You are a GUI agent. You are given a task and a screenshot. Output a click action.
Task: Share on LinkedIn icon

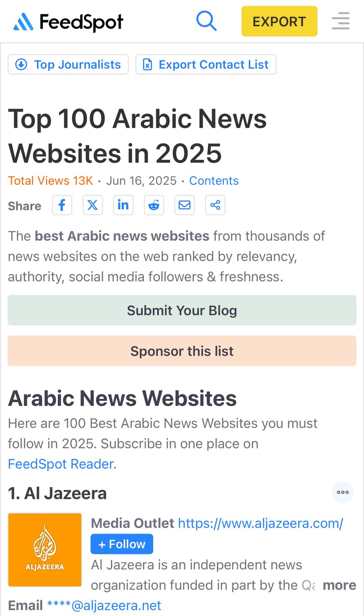[123, 205]
